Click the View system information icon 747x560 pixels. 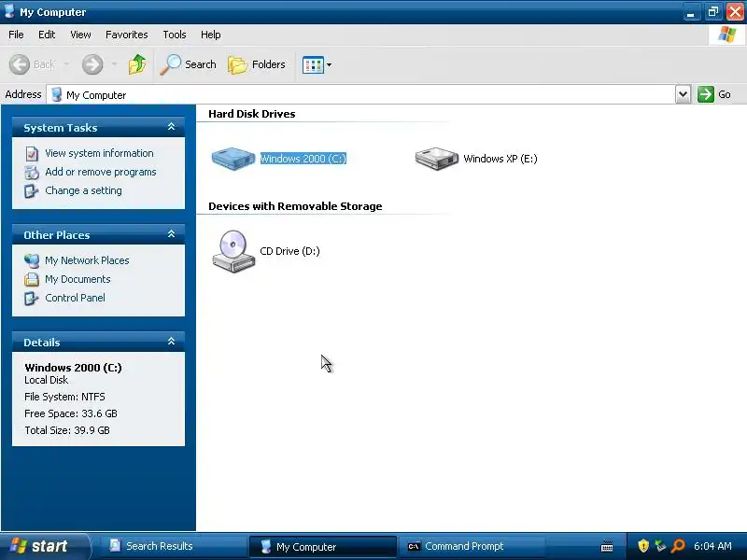tap(32, 154)
